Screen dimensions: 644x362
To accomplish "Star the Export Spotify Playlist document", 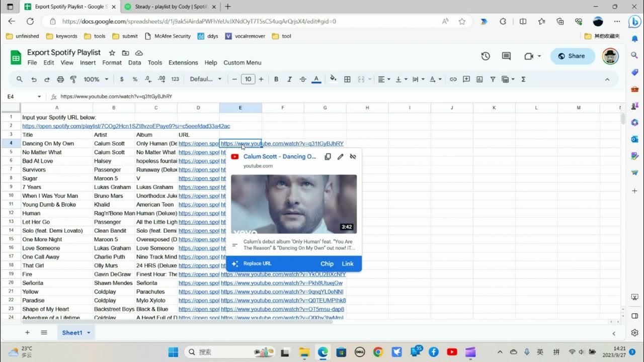I will point(112,53).
